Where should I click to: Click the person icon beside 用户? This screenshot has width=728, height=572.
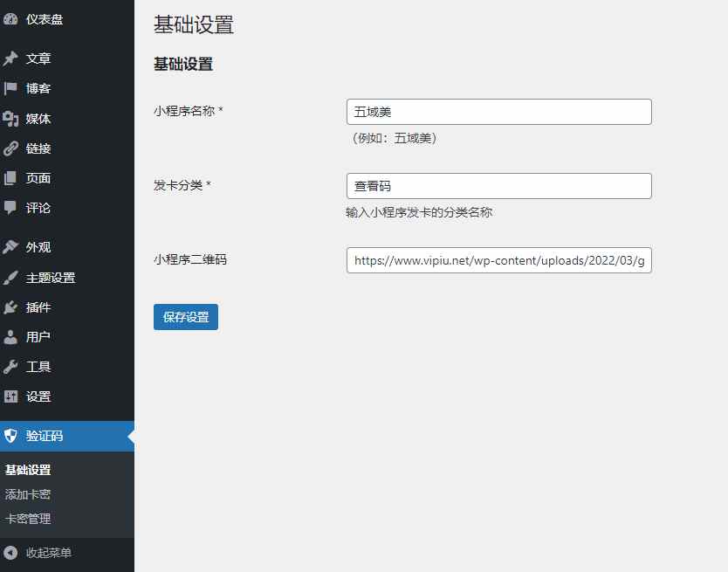pos(10,337)
